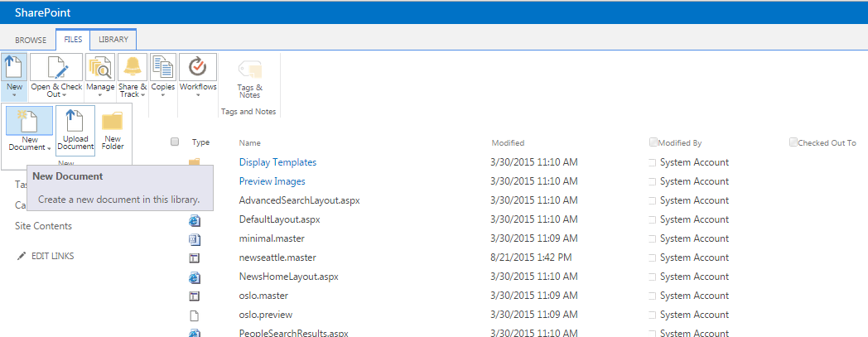Image resolution: width=868 pixels, height=337 pixels.
Task: Select the newseattle.master file name
Action: coord(277,258)
